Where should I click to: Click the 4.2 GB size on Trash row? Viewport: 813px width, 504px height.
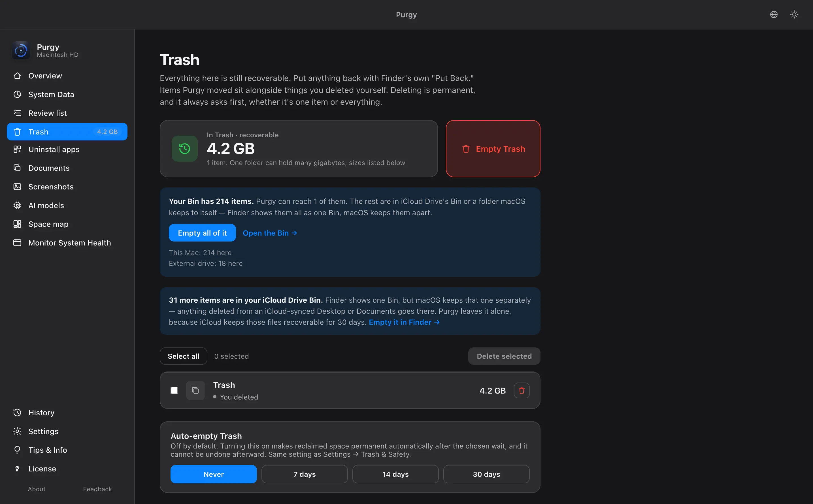pyautogui.click(x=493, y=391)
